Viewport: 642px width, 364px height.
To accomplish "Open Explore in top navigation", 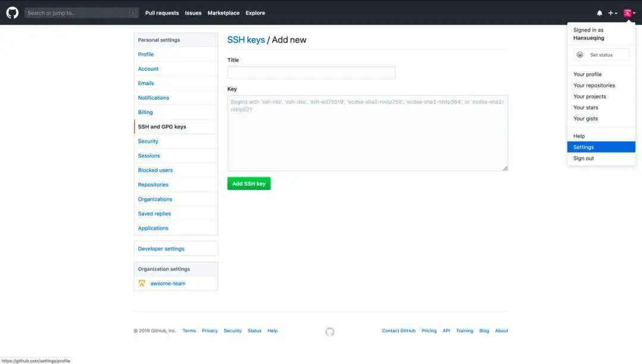I will click(x=255, y=13).
